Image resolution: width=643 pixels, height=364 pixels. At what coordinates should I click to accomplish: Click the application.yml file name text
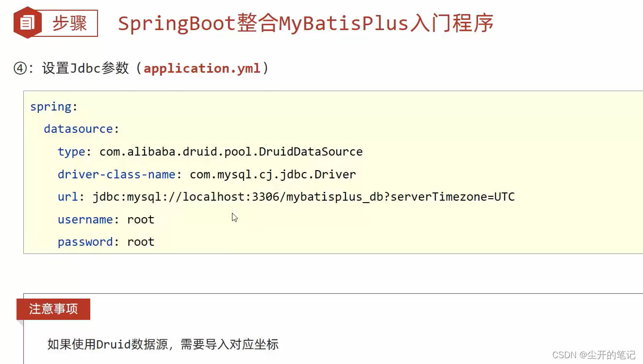click(x=202, y=68)
